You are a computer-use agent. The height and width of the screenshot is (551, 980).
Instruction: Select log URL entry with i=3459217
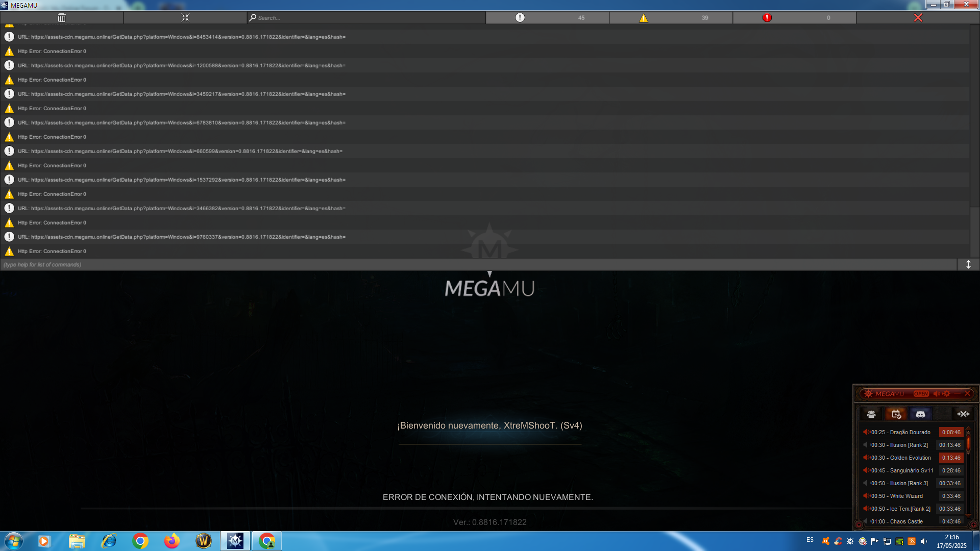tap(485, 94)
